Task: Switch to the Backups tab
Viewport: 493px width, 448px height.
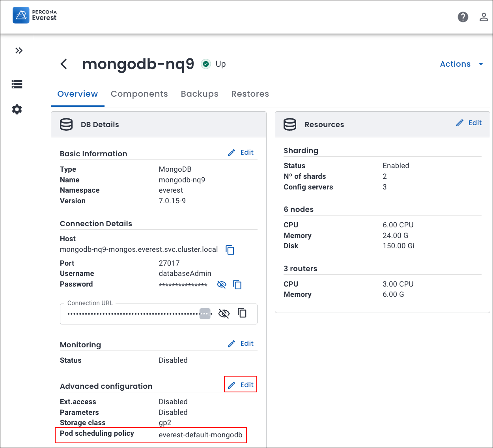Action: pos(200,94)
